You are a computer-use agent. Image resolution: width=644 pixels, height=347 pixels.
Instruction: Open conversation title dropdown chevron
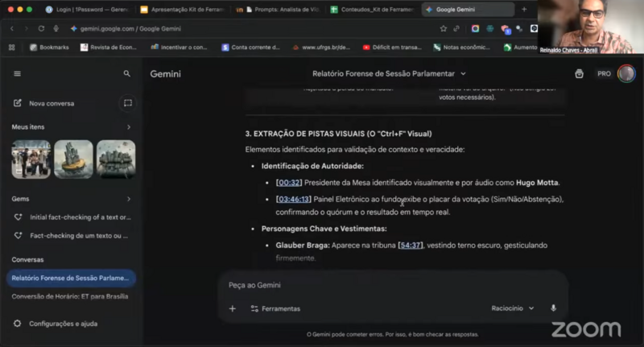(x=464, y=74)
